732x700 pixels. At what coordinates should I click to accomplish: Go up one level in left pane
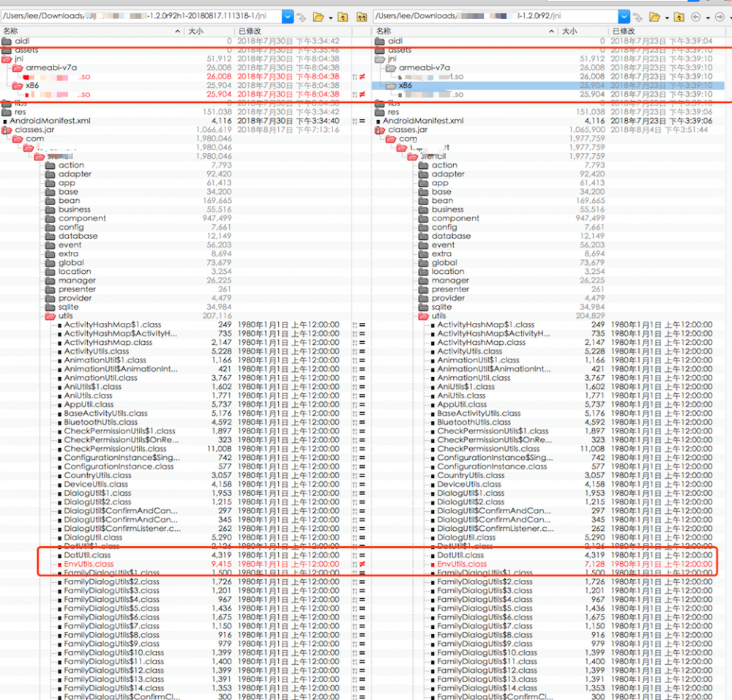click(x=343, y=18)
